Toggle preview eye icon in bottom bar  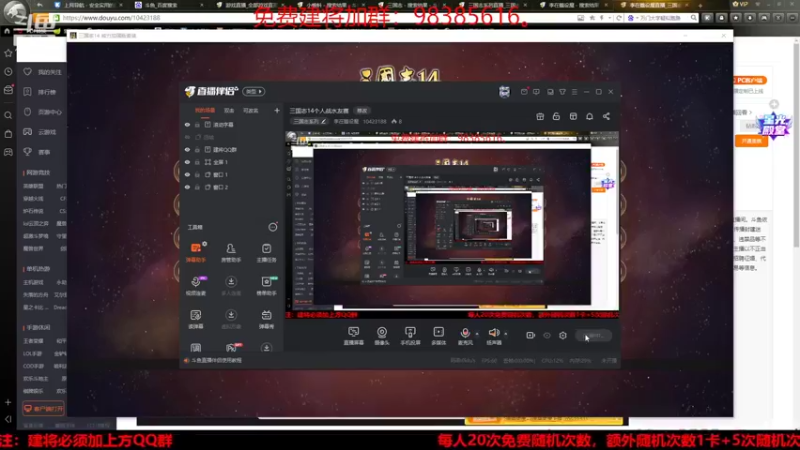(547, 335)
